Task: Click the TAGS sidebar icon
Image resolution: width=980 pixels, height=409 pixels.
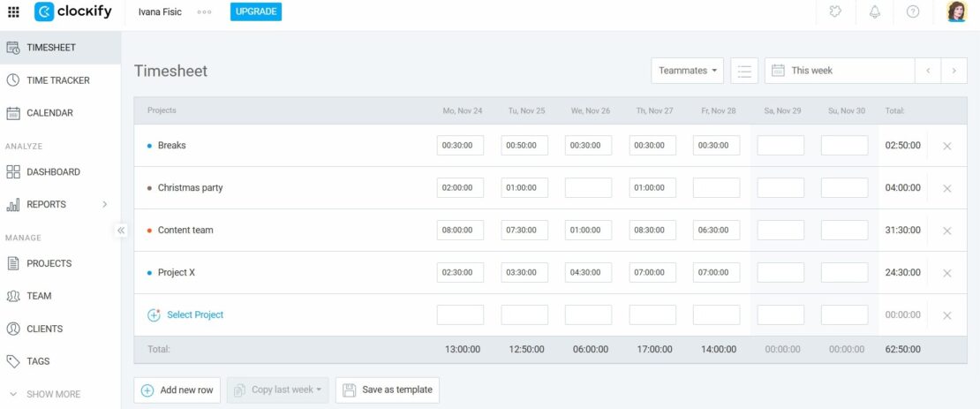Action: tap(13, 361)
